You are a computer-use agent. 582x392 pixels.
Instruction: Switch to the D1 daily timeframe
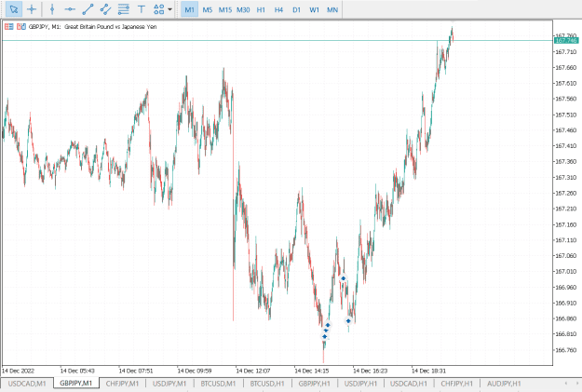point(296,10)
